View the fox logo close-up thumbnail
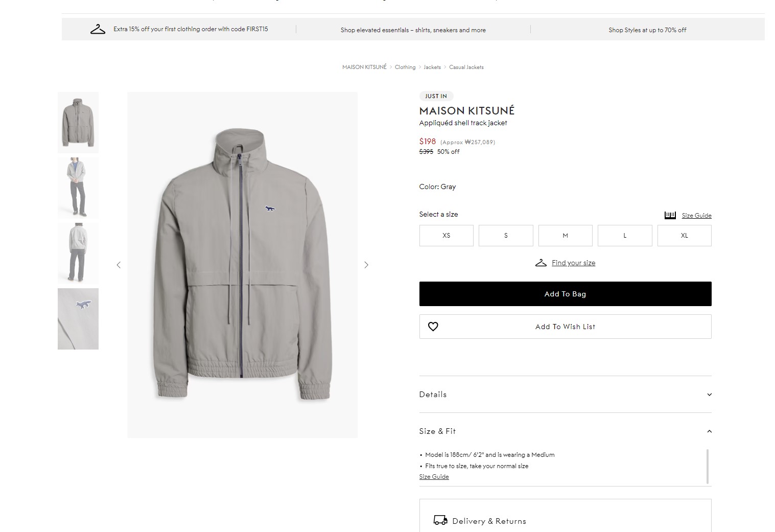The width and height of the screenshot is (775, 532). (x=78, y=319)
